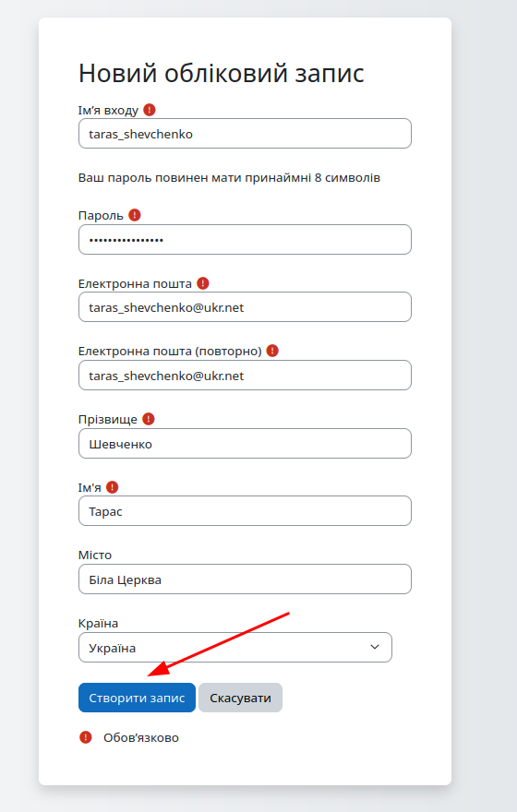Click required icon by Електронна пошта (повторно)
Image resolution: width=517 pixels, height=812 pixels.
(272, 351)
